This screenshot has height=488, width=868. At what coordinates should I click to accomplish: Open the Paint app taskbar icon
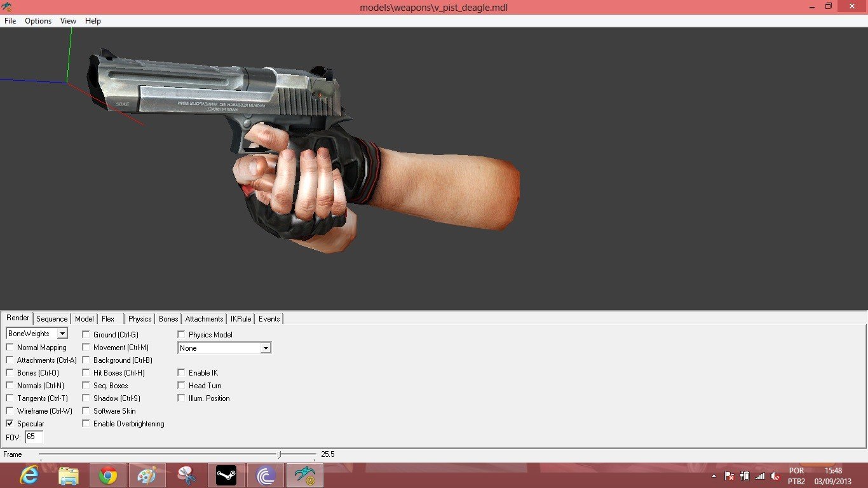coord(147,475)
